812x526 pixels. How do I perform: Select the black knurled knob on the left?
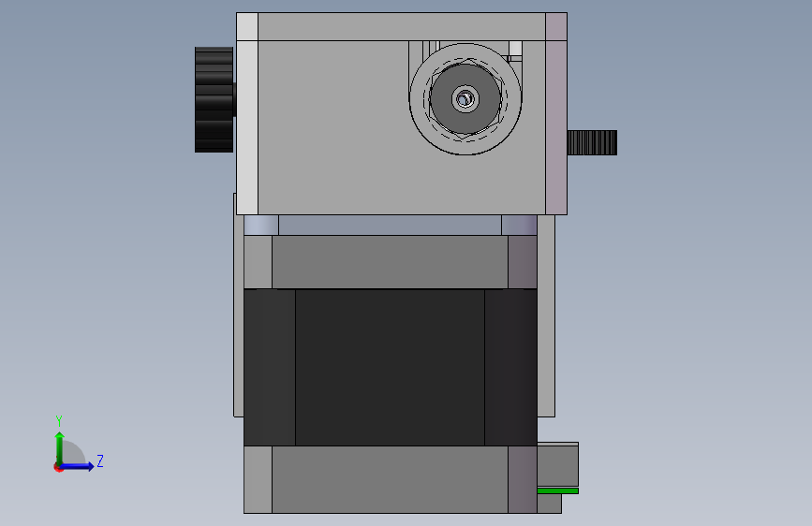click(x=214, y=99)
